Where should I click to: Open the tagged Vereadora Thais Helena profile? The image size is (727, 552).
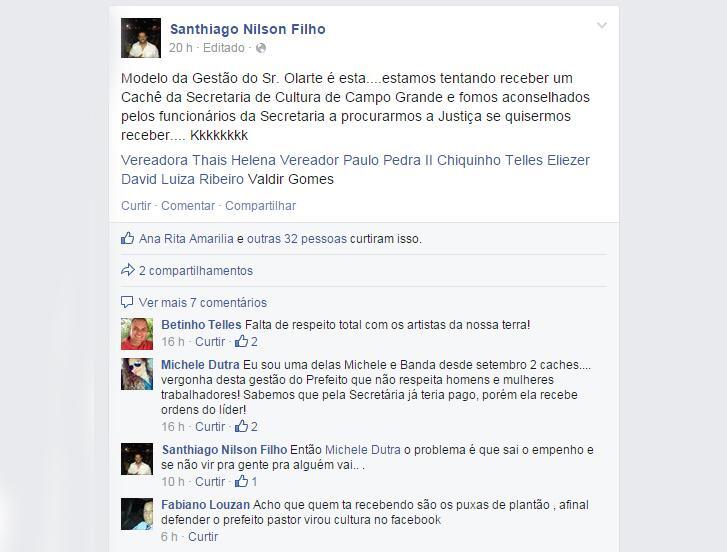point(198,160)
